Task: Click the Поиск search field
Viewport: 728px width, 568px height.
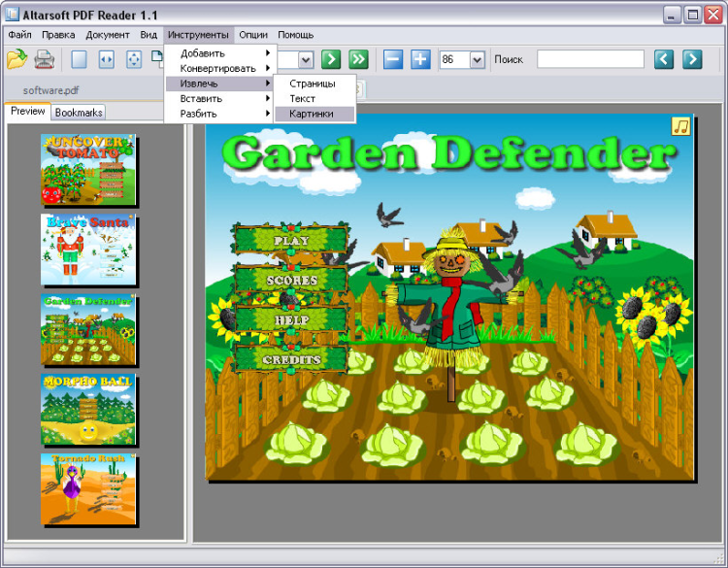Action: coord(590,59)
